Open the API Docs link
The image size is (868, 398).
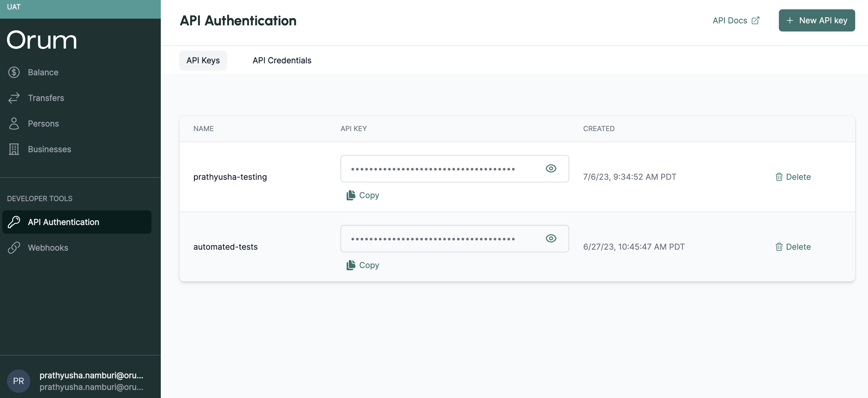[735, 21]
